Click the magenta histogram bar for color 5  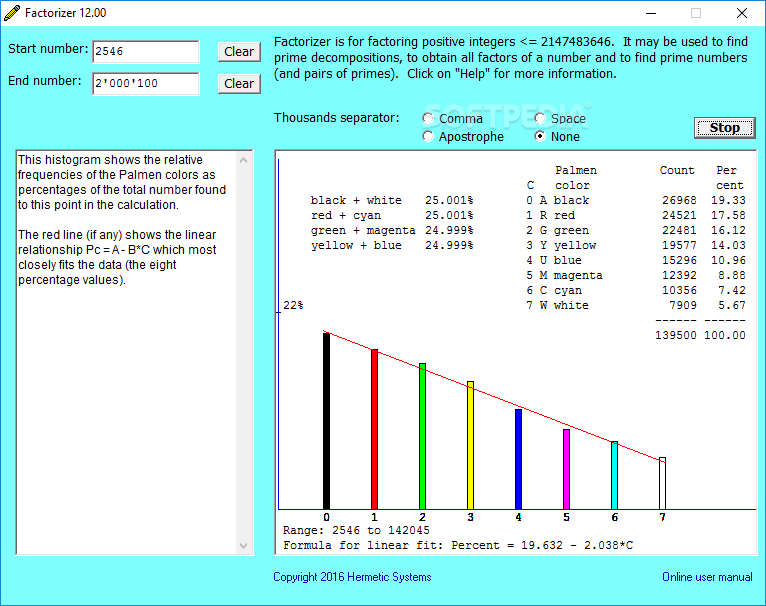566,470
